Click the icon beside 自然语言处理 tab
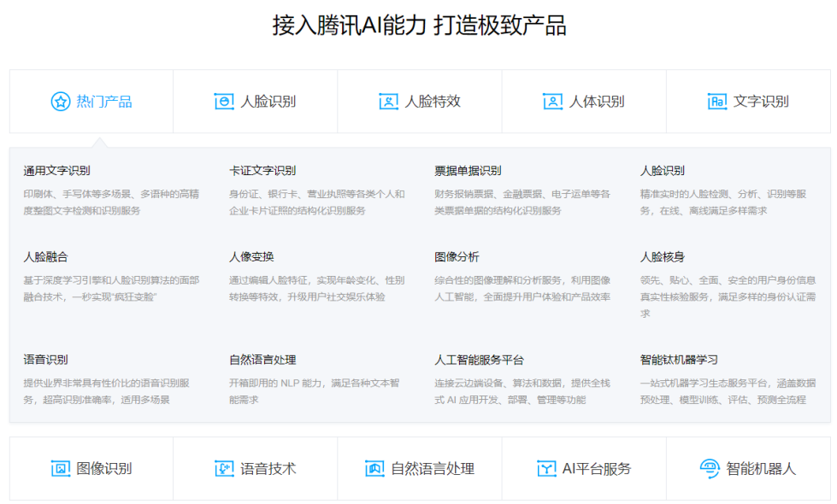This screenshot has width=837, height=504. point(374,469)
